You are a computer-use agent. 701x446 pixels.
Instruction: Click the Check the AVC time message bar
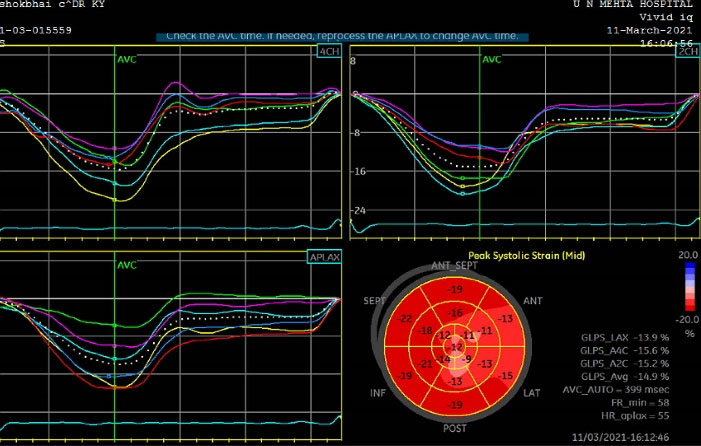click(342, 36)
